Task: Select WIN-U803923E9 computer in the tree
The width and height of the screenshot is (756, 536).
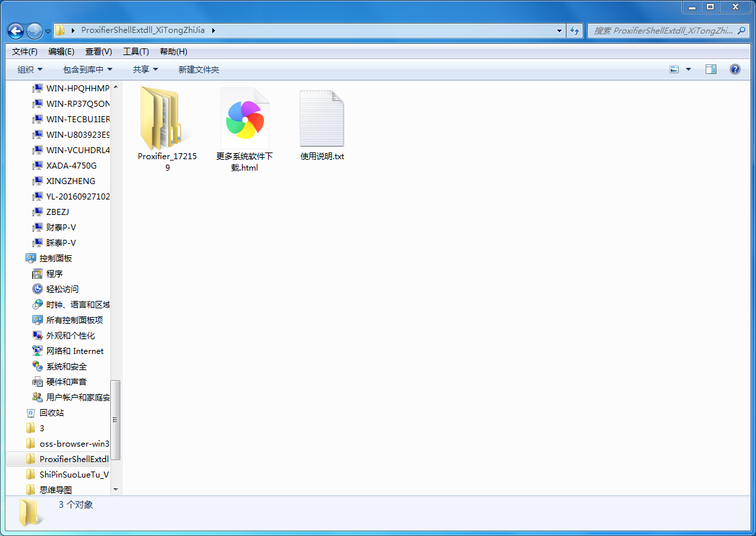Action: [x=71, y=134]
